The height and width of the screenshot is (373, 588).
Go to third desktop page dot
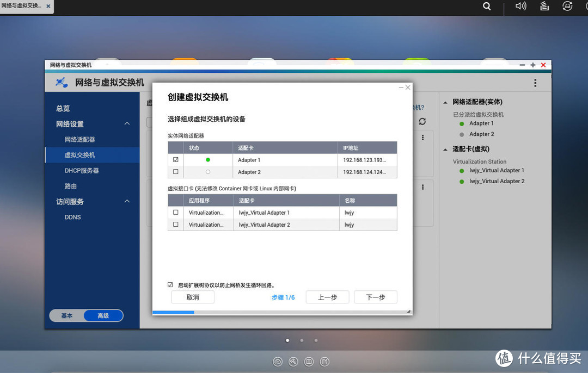316,340
